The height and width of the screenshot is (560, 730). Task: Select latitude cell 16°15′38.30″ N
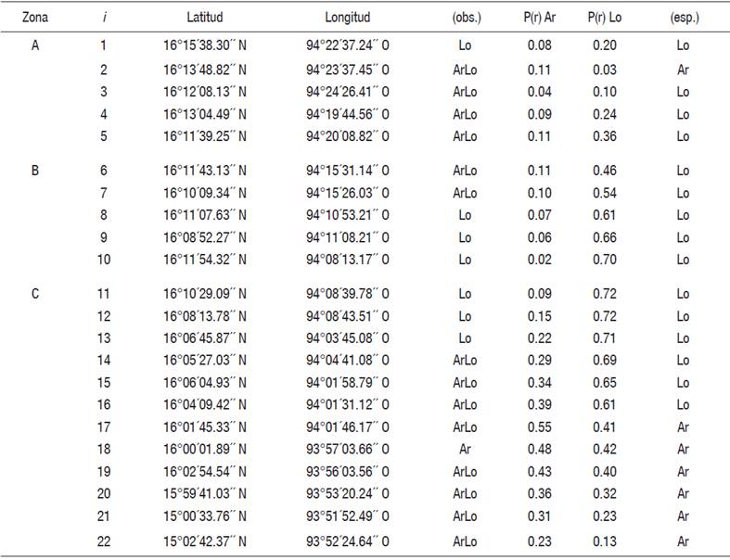pos(203,45)
